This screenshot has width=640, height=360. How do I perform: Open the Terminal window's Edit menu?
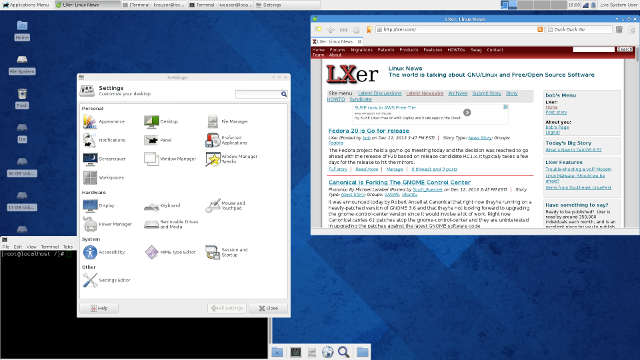pos(18,247)
